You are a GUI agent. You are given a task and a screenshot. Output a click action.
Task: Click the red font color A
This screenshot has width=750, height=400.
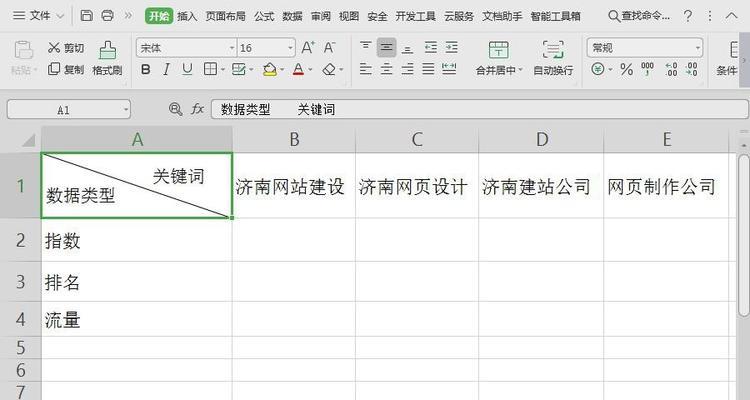[298, 69]
